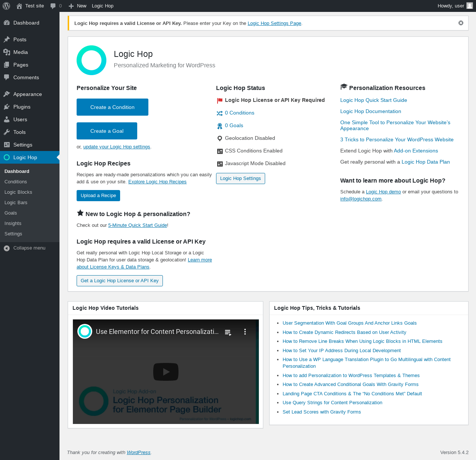Screen dimensions: 476x460
Task: Open 5-Minute Quick Start Guide link
Action: point(138,225)
